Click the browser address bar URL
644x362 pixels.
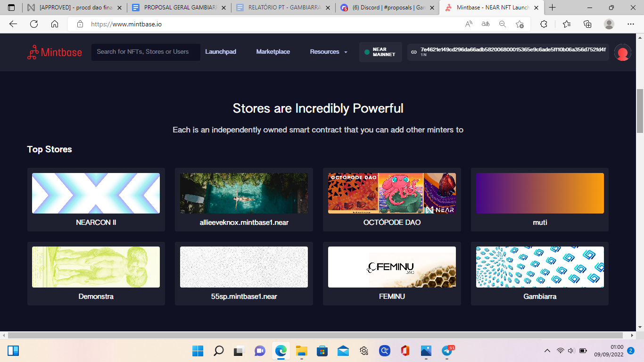coord(126,24)
